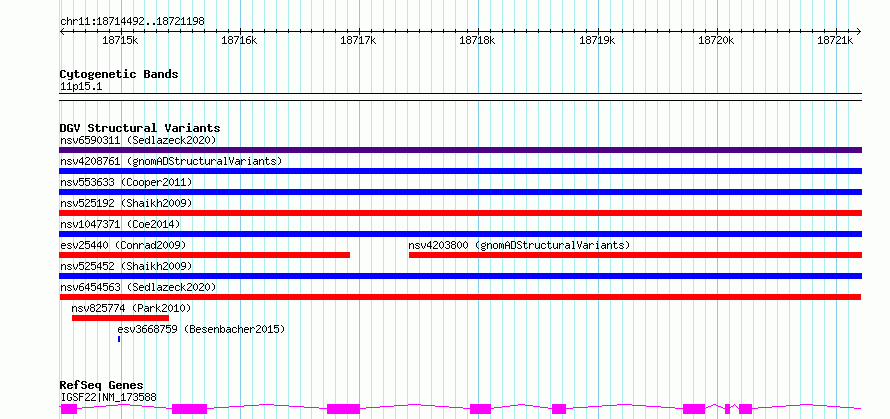The height and width of the screenshot is (419, 890).
Task: Click the ruler's right end arrow
Action: click(x=858, y=32)
